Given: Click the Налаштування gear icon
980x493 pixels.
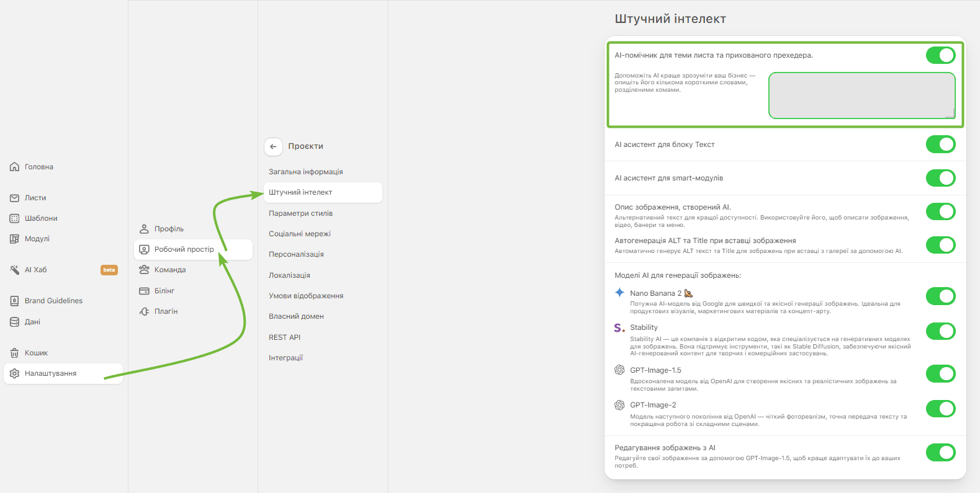Looking at the screenshot, I should coord(15,373).
